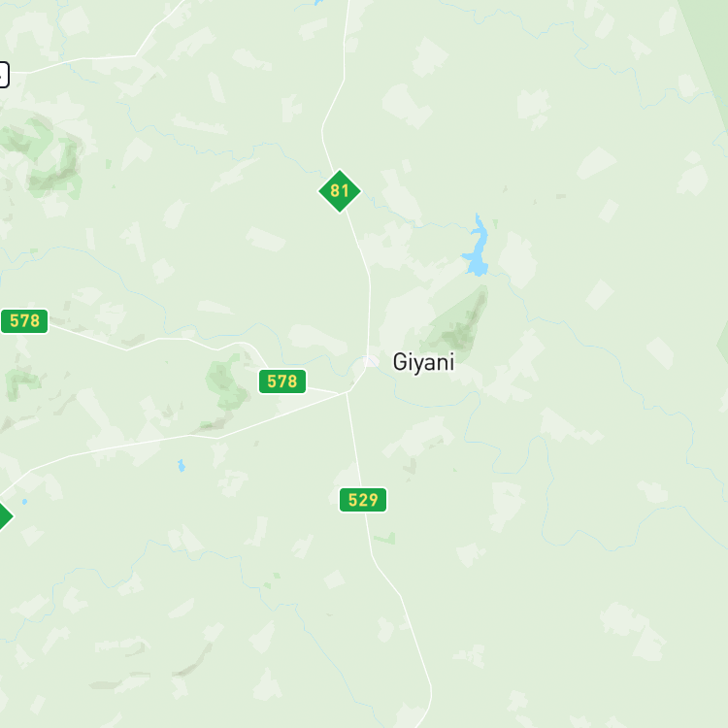728x728 pixels.
Task: Select the 578 shield at the left edge
Action: click(x=24, y=321)
